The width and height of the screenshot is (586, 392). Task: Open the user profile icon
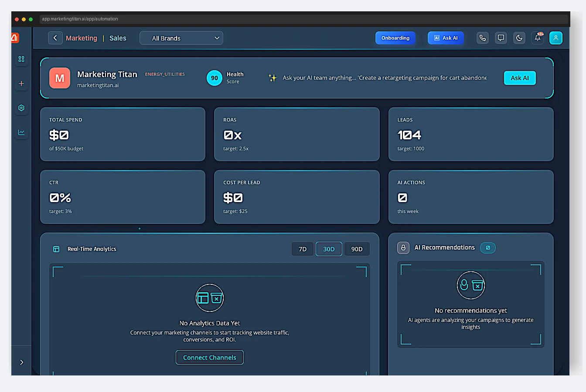[x=556, y=38]
